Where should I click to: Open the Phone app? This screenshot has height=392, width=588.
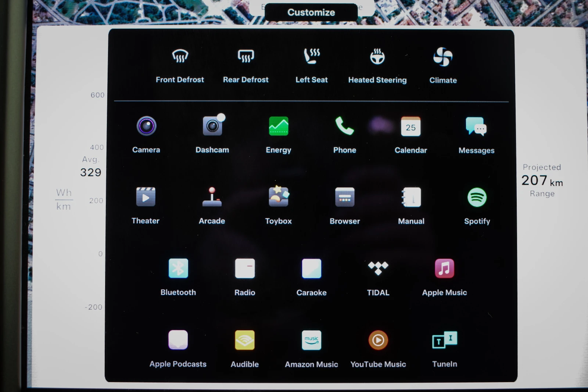(344, 127)
